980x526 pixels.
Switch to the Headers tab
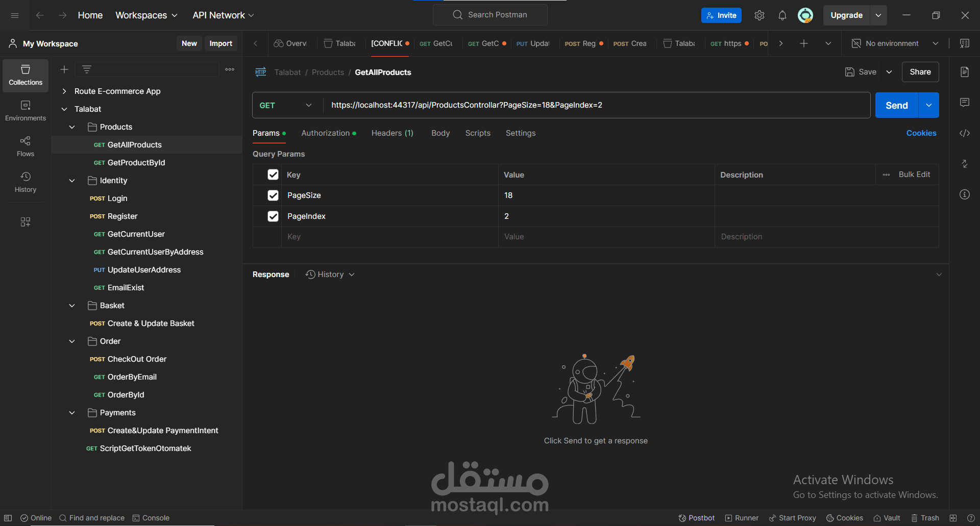[392, 133]
